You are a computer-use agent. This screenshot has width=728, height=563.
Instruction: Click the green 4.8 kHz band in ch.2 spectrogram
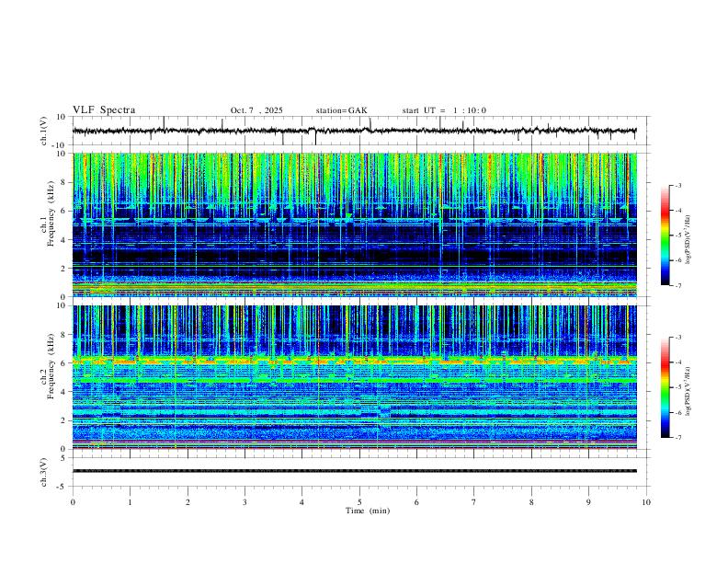point(354,381)
